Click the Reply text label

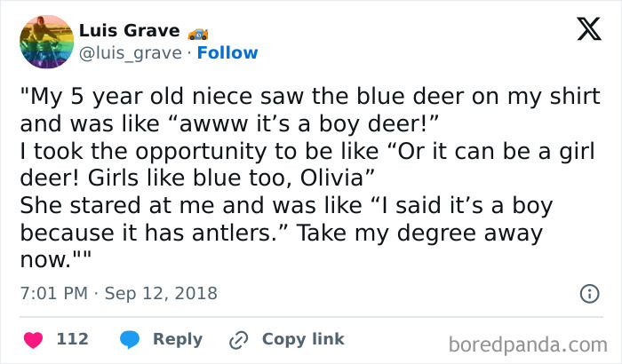(x=178, y=339)
